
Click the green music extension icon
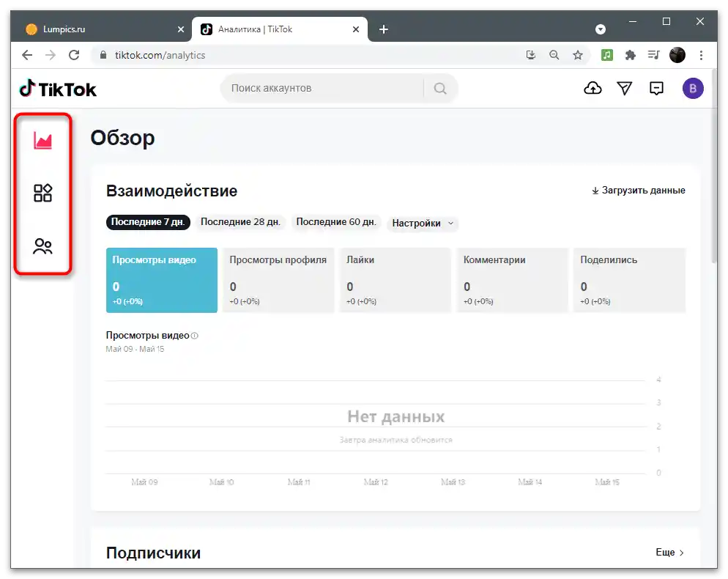click(607, 55)
